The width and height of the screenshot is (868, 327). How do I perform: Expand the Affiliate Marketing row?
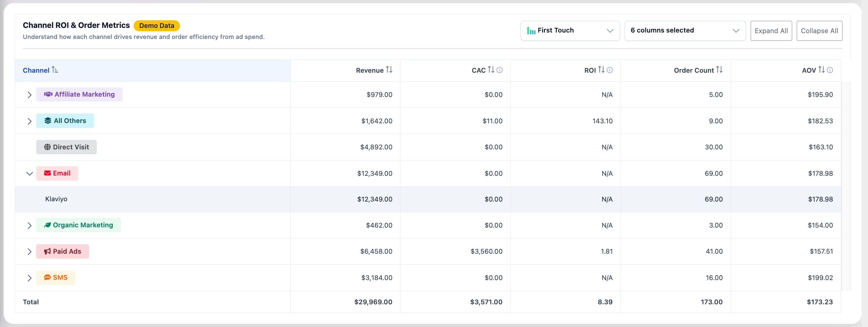tap(30, 95)
